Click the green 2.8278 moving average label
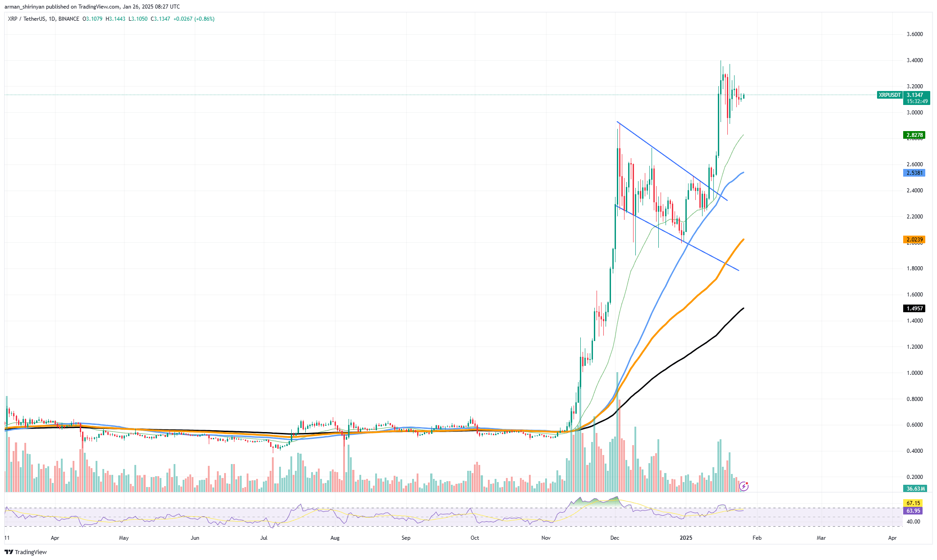 pos(914,134)
